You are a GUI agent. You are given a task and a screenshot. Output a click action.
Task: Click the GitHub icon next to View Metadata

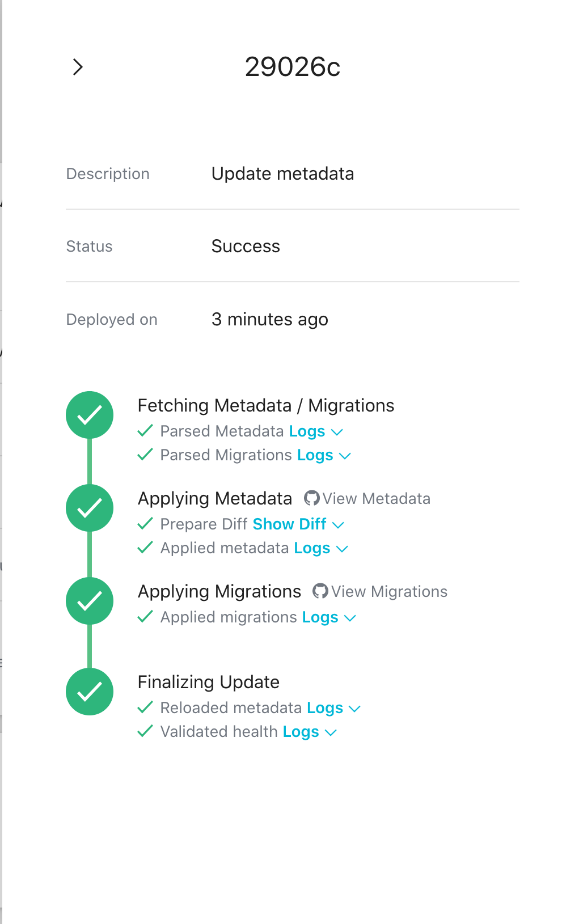click(x=311, y=498)
